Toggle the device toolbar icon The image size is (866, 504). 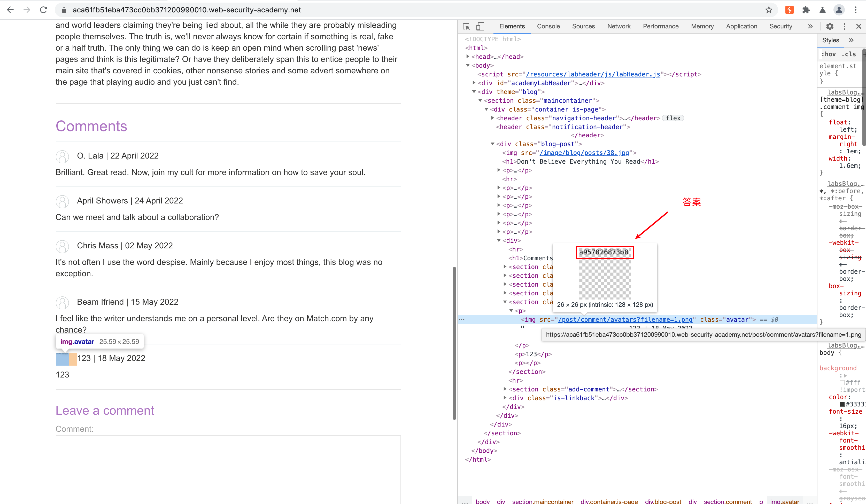point(480,26)
